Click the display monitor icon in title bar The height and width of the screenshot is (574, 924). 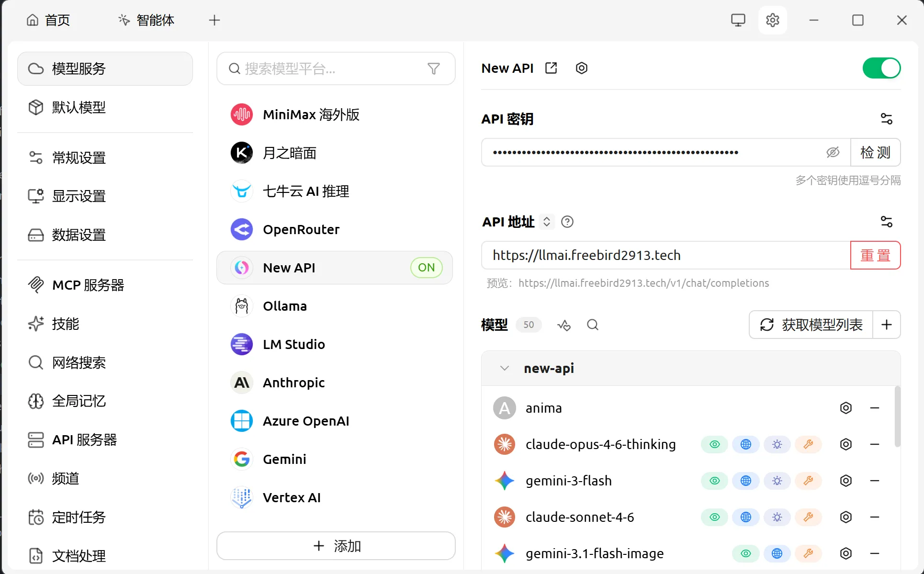tap(738, 20)
